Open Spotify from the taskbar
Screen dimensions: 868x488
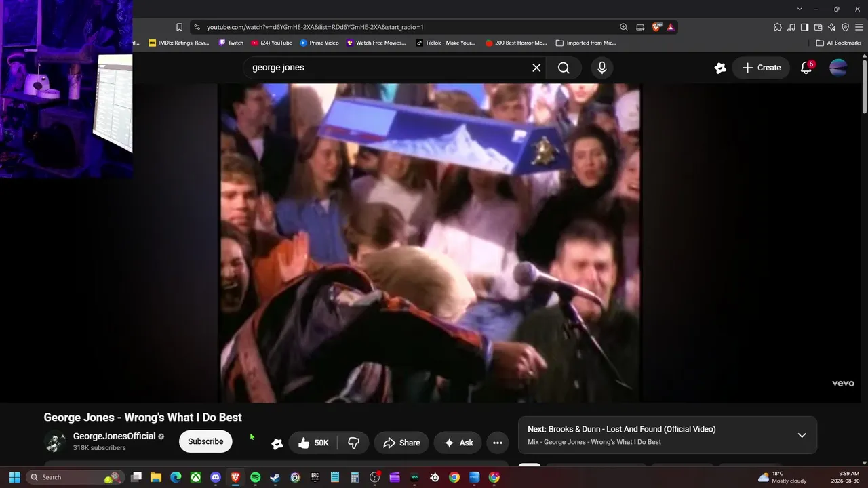pyautogui.click(x=255, y=477)
